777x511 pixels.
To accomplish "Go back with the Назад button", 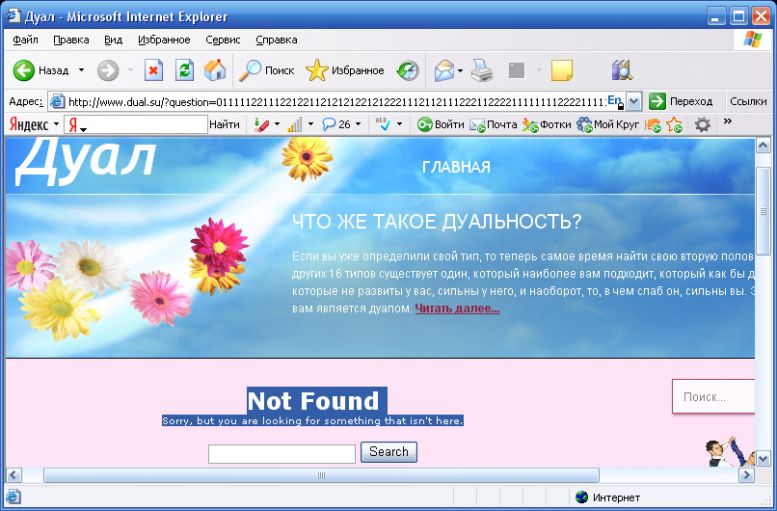I will coord(41,71).
